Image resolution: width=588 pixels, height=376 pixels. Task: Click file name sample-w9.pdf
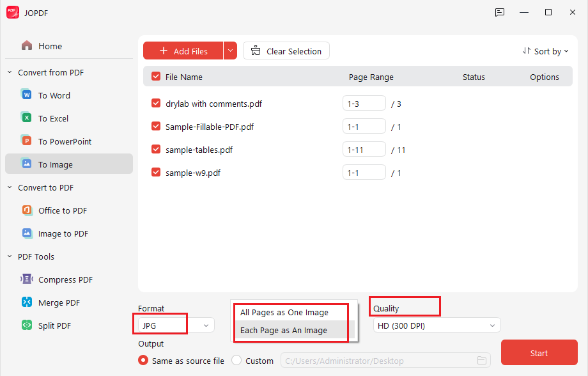[193, 173]
